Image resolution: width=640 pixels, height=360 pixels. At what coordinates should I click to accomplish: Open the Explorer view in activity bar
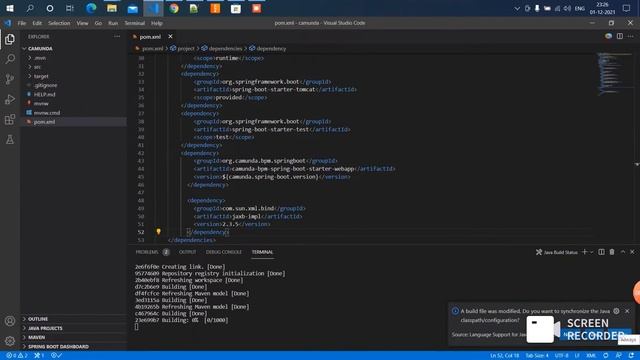[10, 39]
